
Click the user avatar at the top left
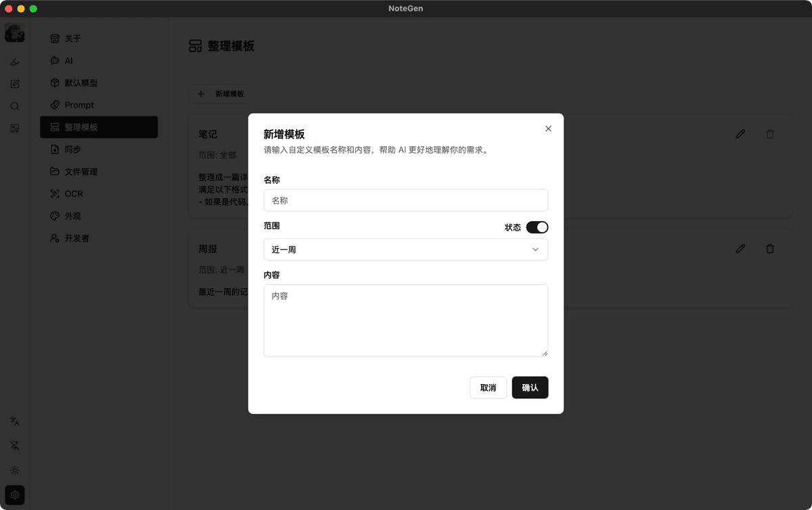coord(14,32)
